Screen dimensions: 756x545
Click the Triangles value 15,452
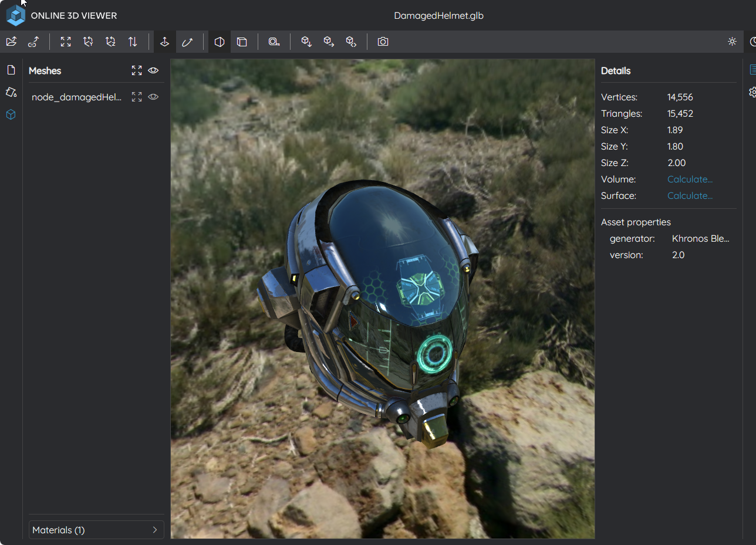tap(680, 114)
